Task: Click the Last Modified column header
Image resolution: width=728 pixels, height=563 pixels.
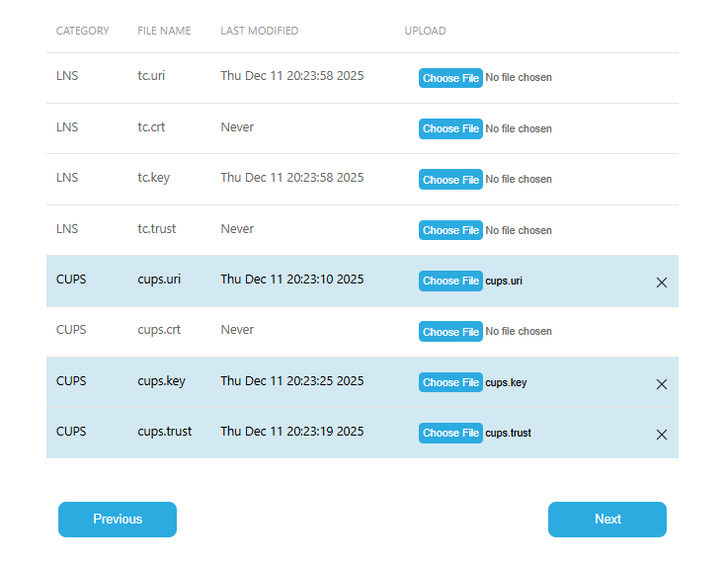Action: click(x=259, y=31)
